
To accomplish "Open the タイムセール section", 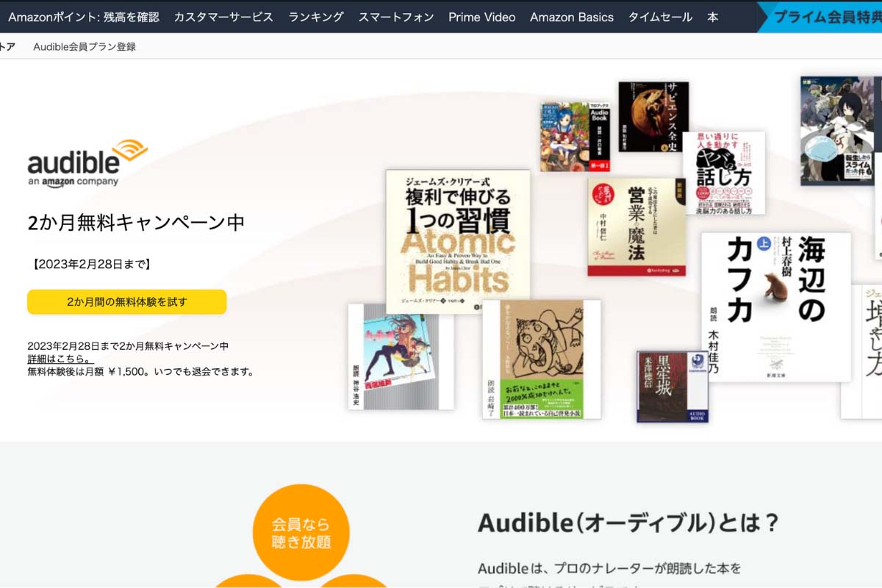I will tap(661, 15).
